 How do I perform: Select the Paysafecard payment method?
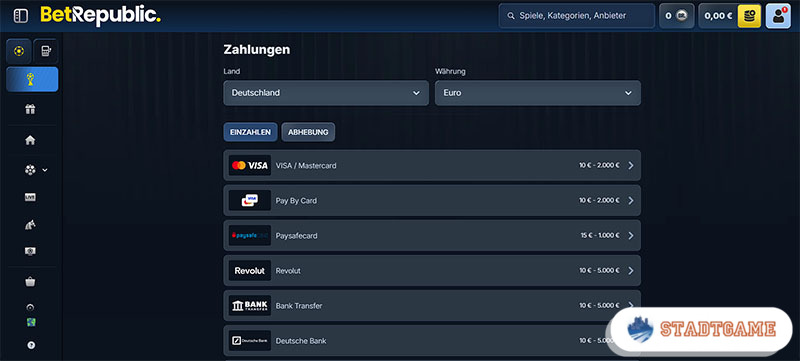tap(432, 236)
